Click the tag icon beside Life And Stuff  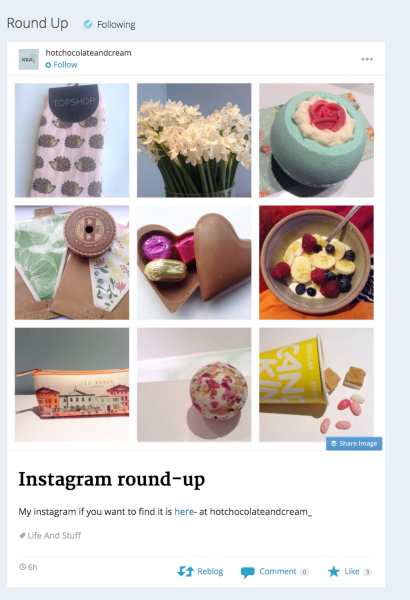22,535
